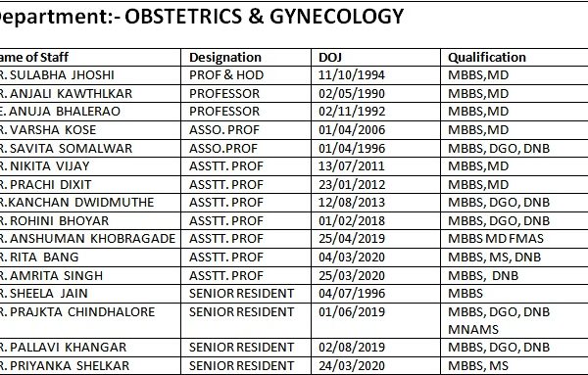Select the MNAMS qualification text
The image size is (588, 375).
coord(473,330)
